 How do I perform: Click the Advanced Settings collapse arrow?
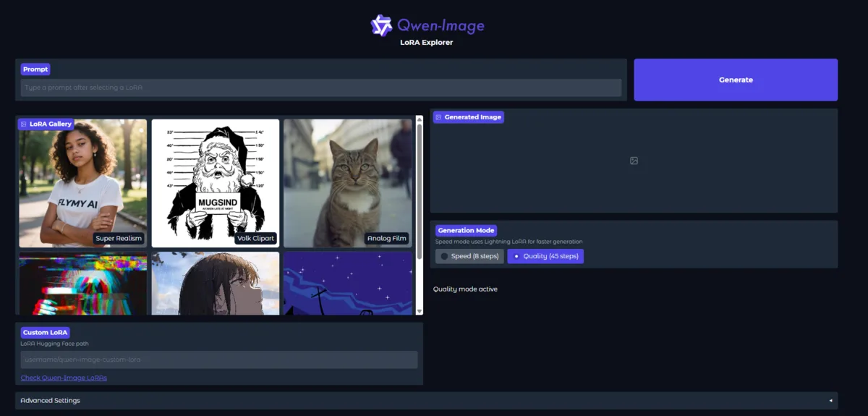tap(830, 400)
